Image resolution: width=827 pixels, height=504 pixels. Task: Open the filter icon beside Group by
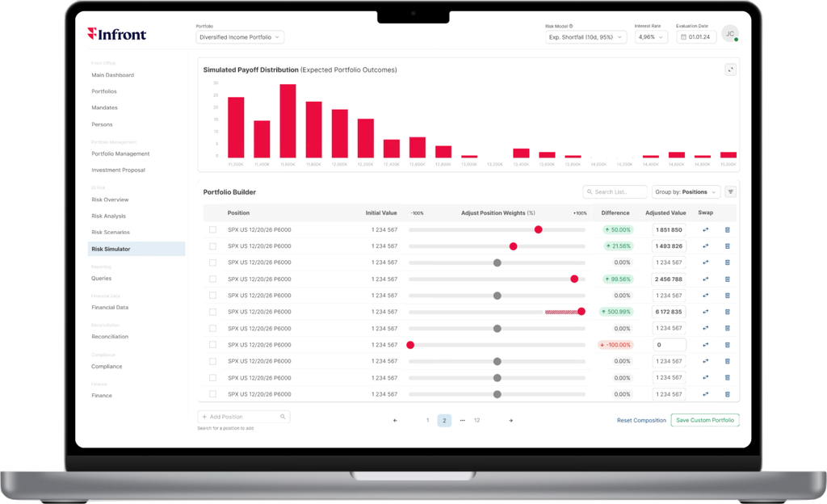pos(731,191)
